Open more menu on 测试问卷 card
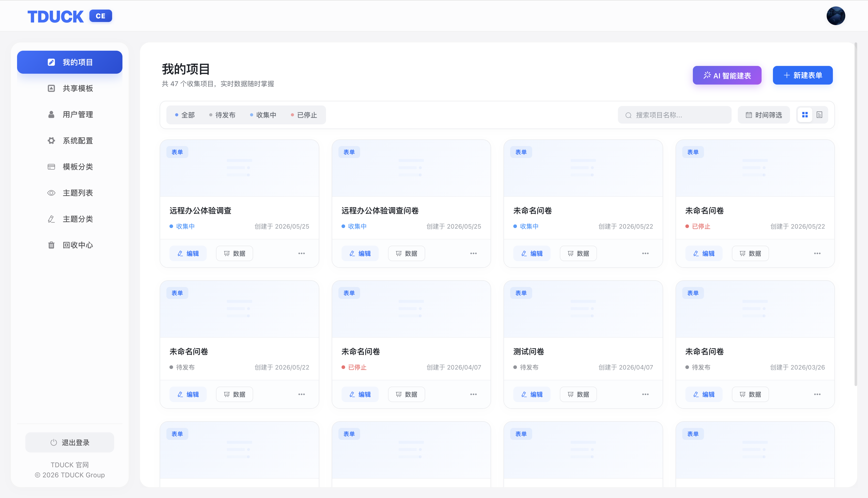 (x=645, y=394)
